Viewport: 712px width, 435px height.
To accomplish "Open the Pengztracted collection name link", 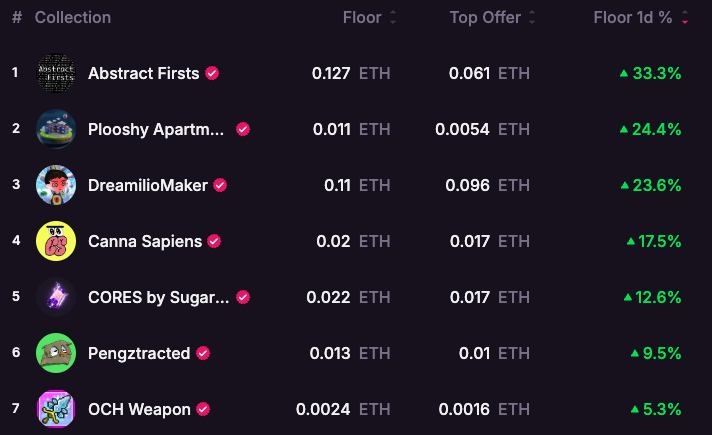I will click(139, 353).
